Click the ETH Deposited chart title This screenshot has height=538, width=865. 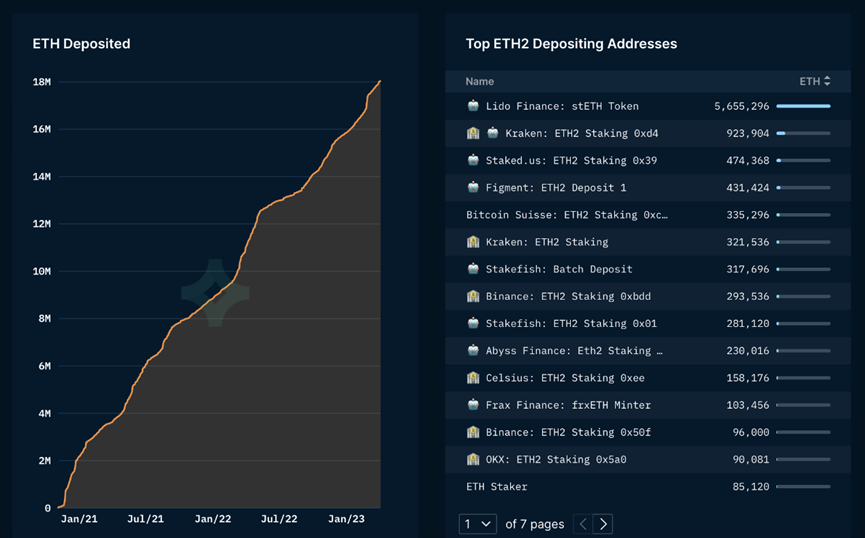(81, 44)
